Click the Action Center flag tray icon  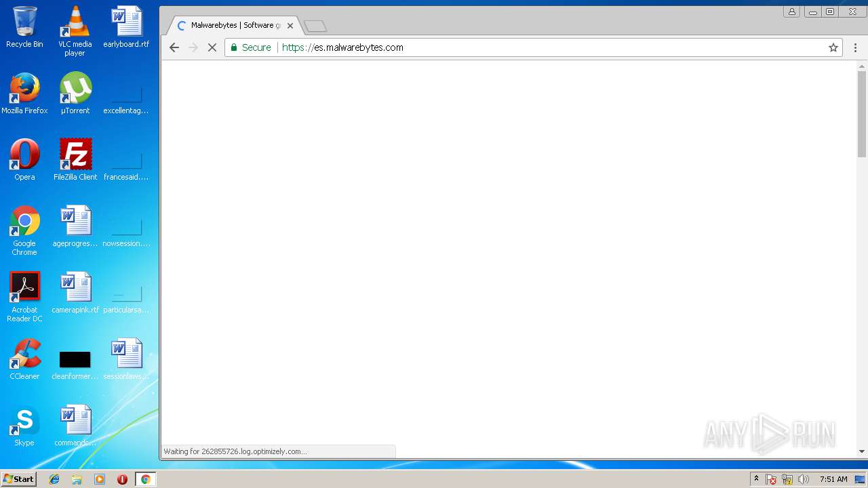771,479
